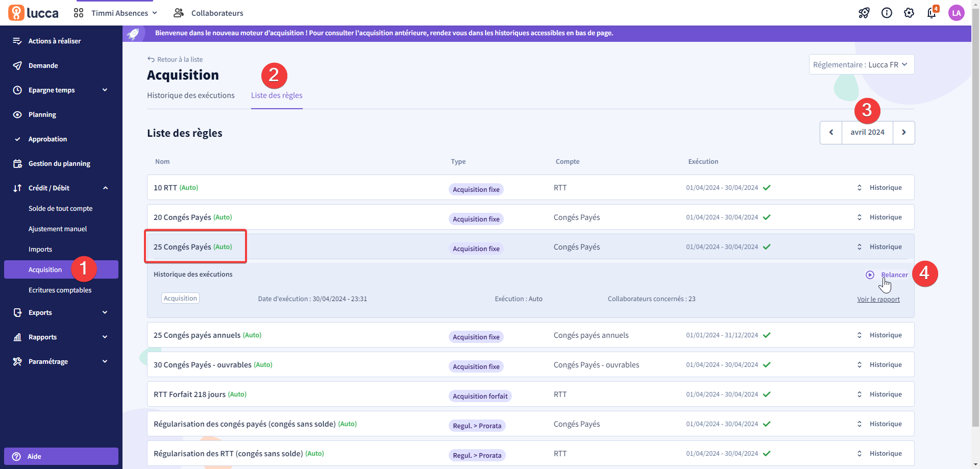Screen dimensions: 980x469
Task: Click Regul. > Prorata badge for Congés Payés
Action: (477, 426)
